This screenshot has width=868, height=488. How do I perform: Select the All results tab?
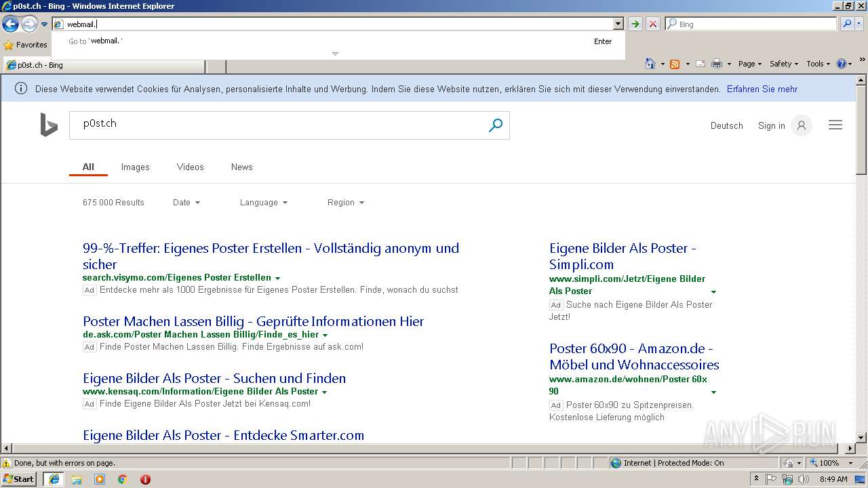tap(88, 167)
